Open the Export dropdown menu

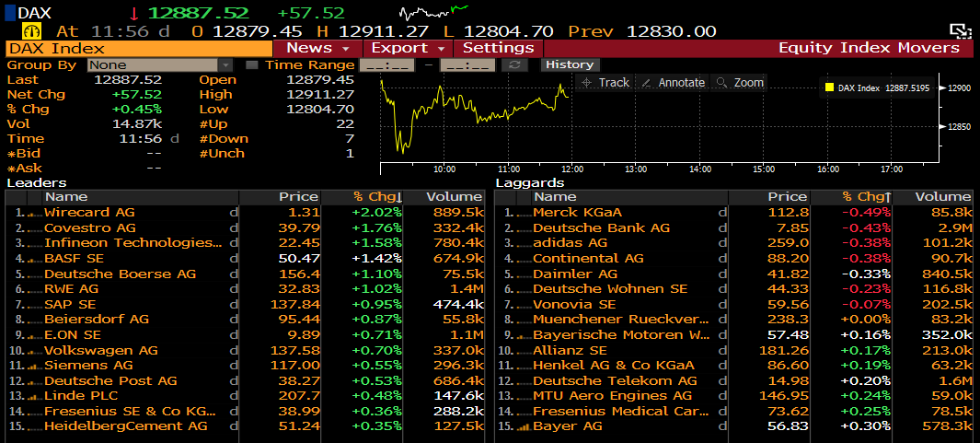click(408, 48)
